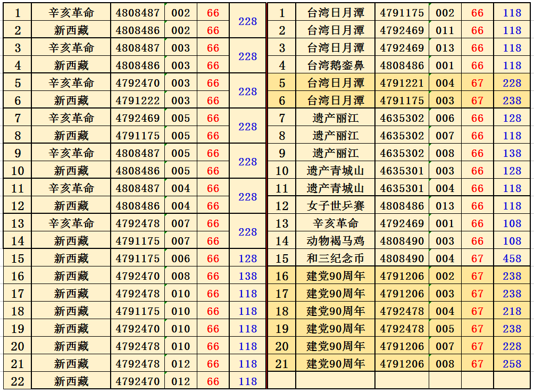Screen dimensions: 534x392
Task: Click the 和三纪念币 name cell
Action: [336, 258]
